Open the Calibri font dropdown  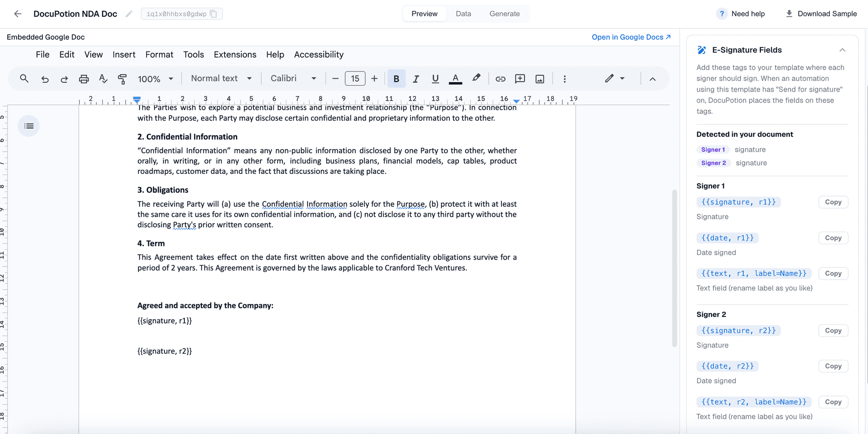(293, 79)
